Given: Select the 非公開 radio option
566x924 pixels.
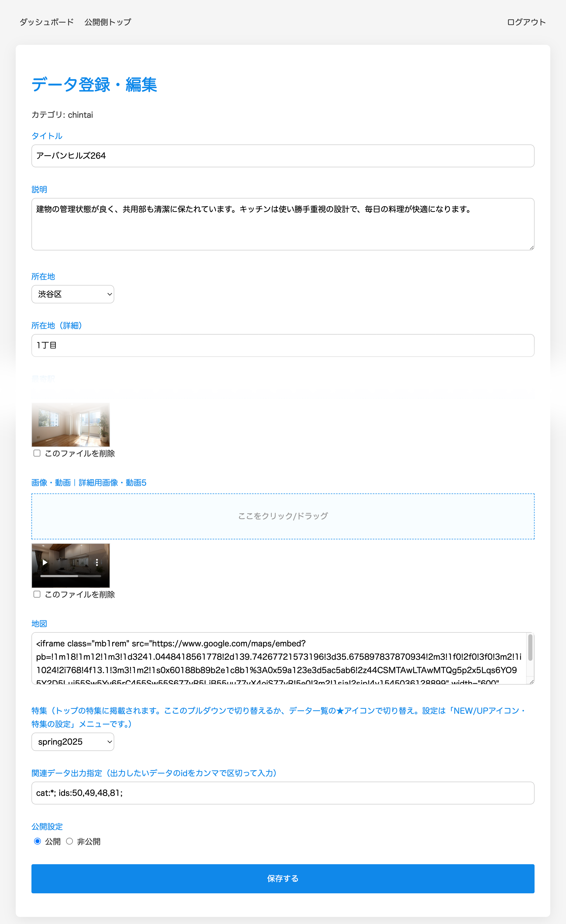Looking at the screenshot, I should click(x=69, y=841).
